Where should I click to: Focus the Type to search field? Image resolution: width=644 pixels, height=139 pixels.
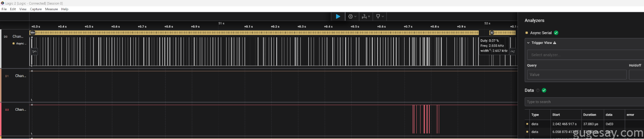pyautogui.click(x=584, y=102)
